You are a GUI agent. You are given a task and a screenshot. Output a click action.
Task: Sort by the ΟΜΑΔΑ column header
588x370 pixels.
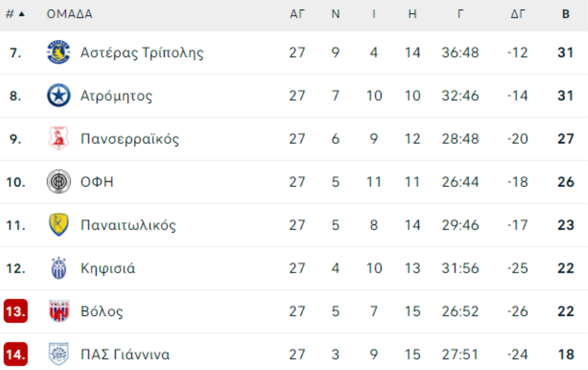point(69,14)
